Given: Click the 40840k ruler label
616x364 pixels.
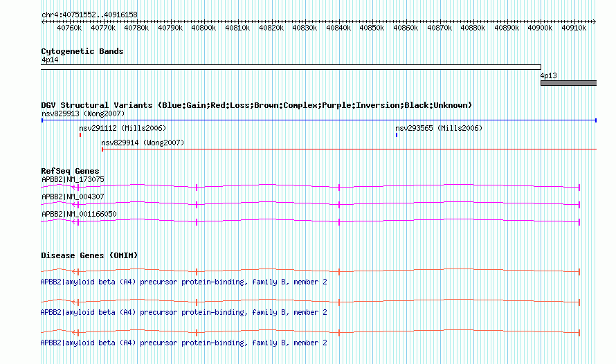Looking at the screenshot, I should tap(338, 28).
